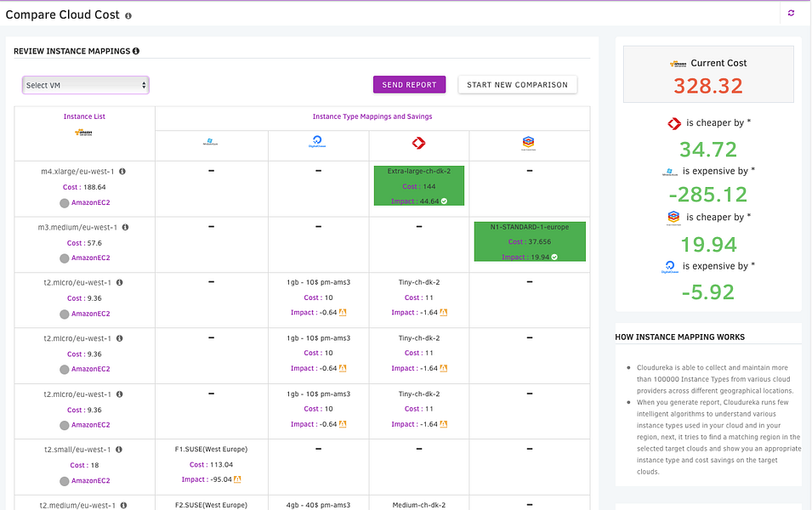Image resolution: width=812 pixels, height=510 pixels.
Task: Click info icon beside Review Instance Mappings
Action: (136, 51)
